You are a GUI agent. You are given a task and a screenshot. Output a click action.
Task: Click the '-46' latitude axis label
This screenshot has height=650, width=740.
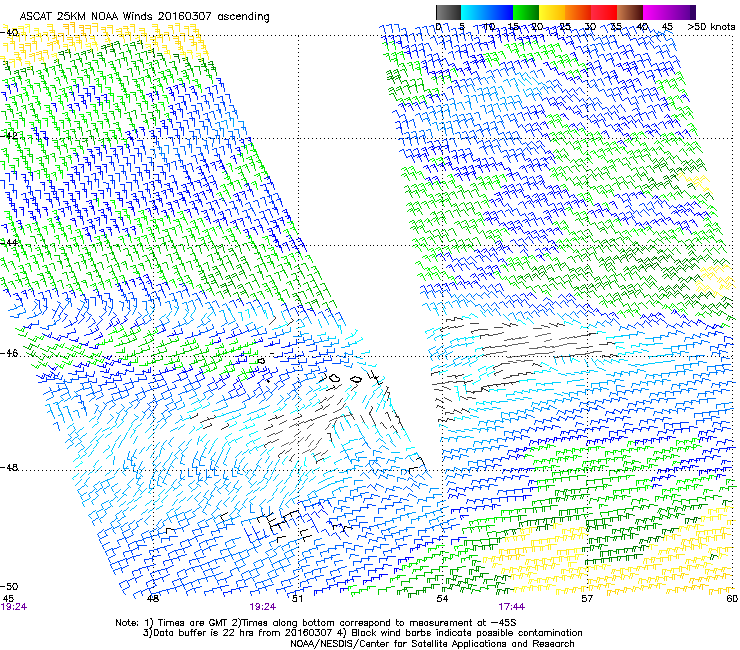click(x=9, y=353)
